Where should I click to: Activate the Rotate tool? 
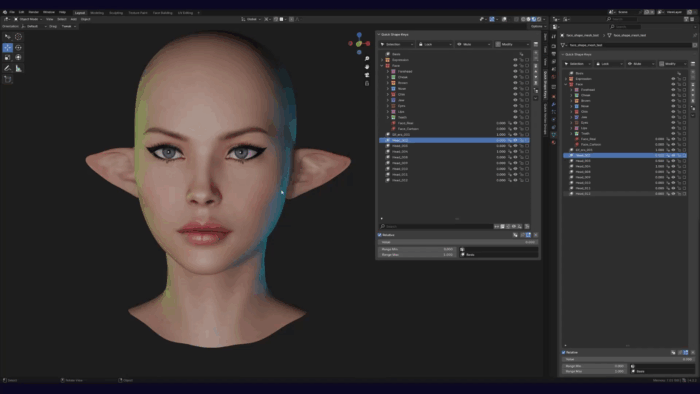pos(18,47)
